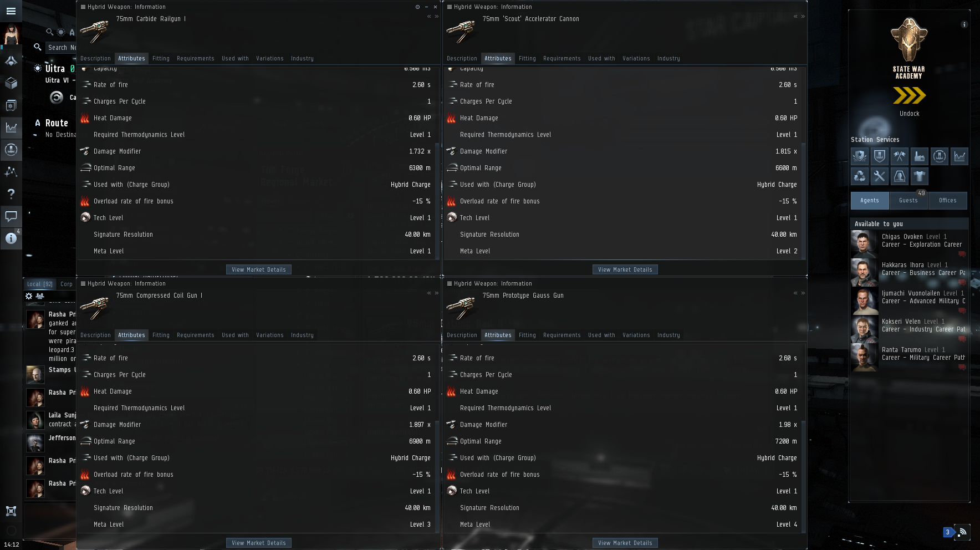Click the Undock yellow arrows button

(x=909, y=96)
